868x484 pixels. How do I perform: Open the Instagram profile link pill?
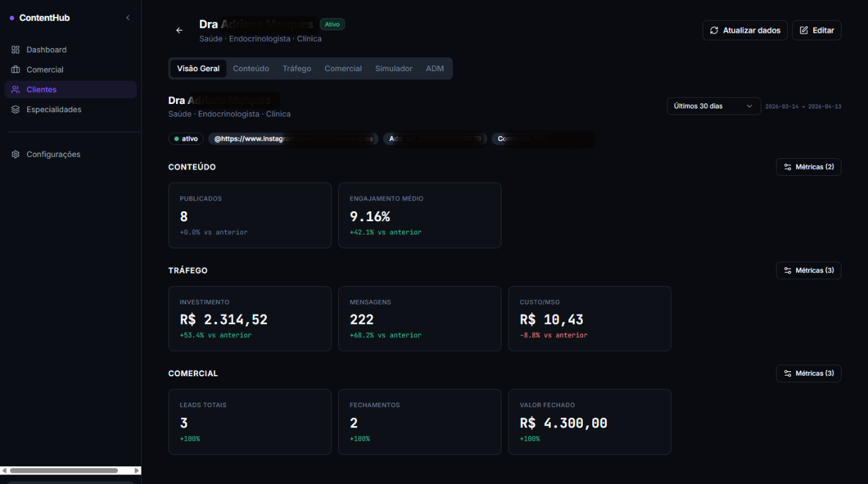click(x=292, y=139)
